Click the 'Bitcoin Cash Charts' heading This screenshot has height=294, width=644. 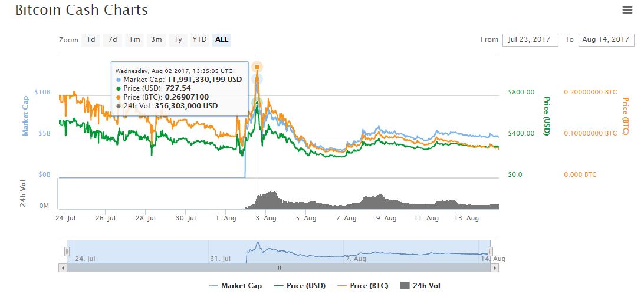coord(81,10)
